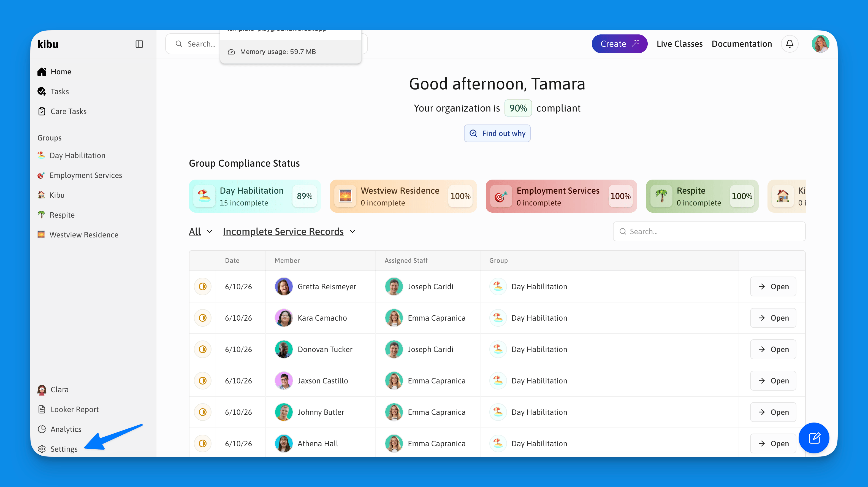Image resolution: width=868 pixels, height=487 pixels.
Task: Click Jaxson Castillo's incomplete status icon
Action: (x=202, y=380)
